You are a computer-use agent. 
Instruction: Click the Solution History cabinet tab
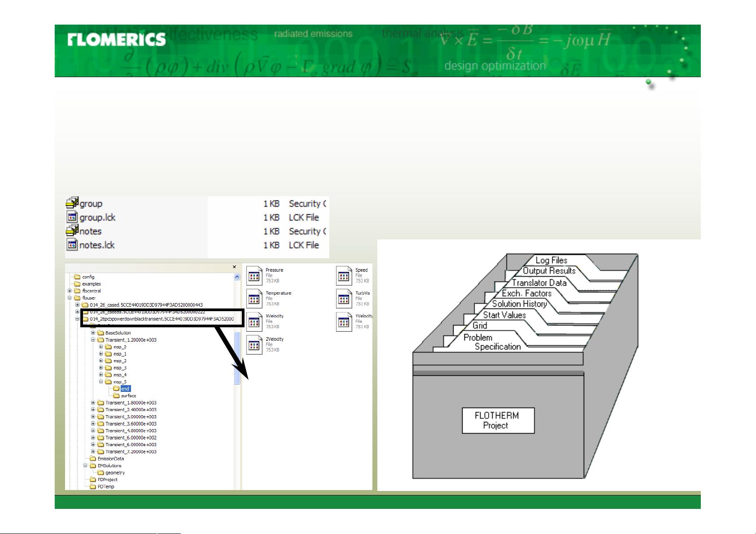click(x=520, y=304)
